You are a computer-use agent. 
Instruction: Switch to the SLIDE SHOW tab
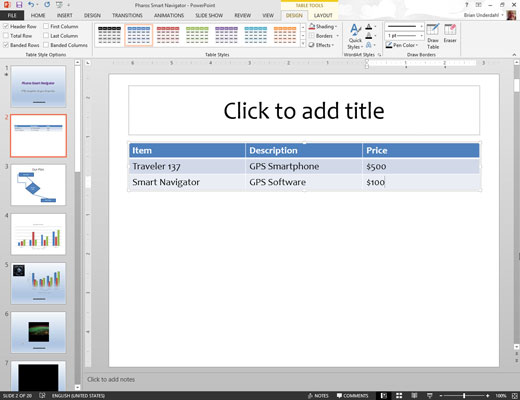click(x=209, y=15)
